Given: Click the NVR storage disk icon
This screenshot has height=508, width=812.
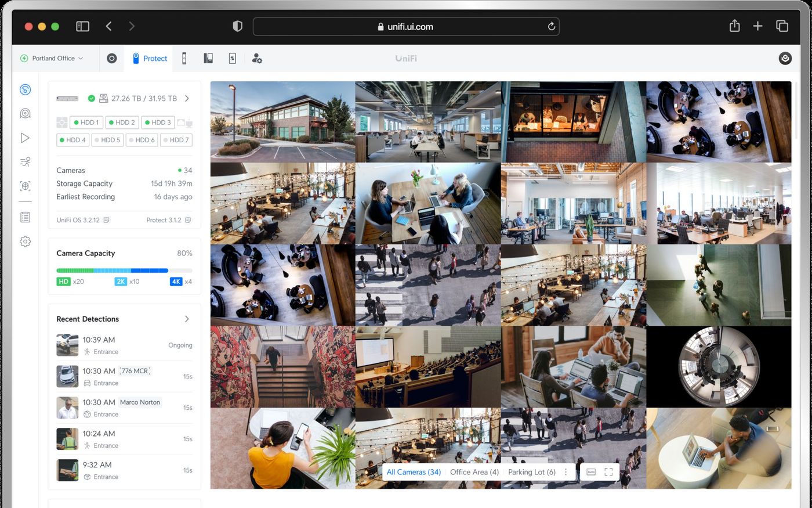Looking at the screenshot, I should 104,99.
